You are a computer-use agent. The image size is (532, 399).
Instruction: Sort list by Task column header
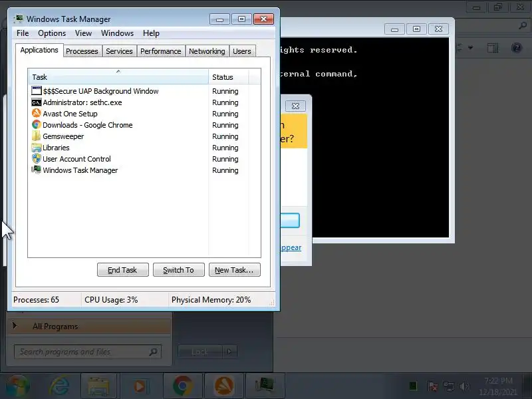pyautogui.click(x=118, y=77)
